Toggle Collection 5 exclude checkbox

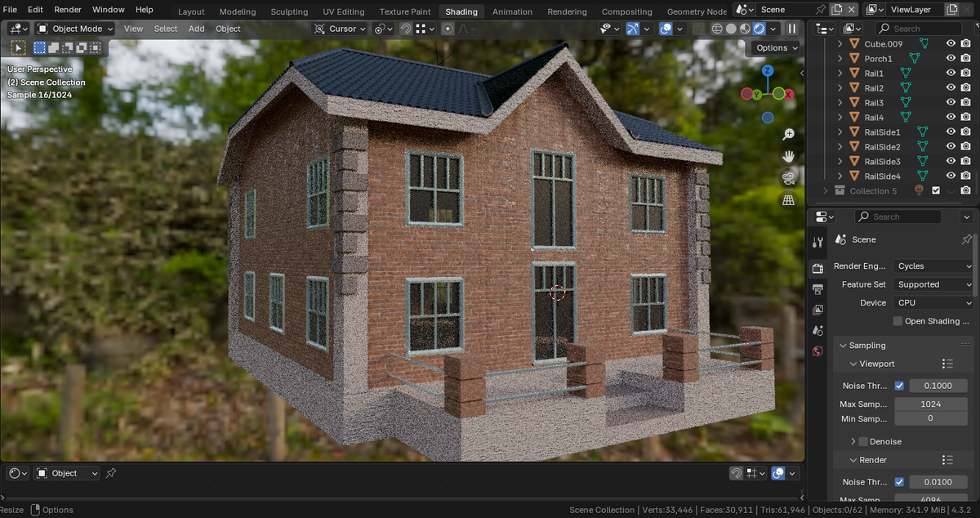pyautogui.click(x=936, y=190)
